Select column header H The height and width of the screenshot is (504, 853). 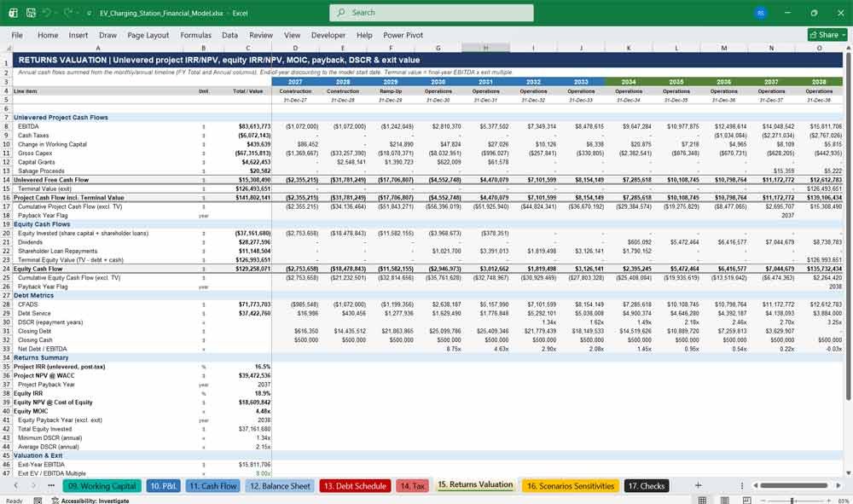point(486,49)
